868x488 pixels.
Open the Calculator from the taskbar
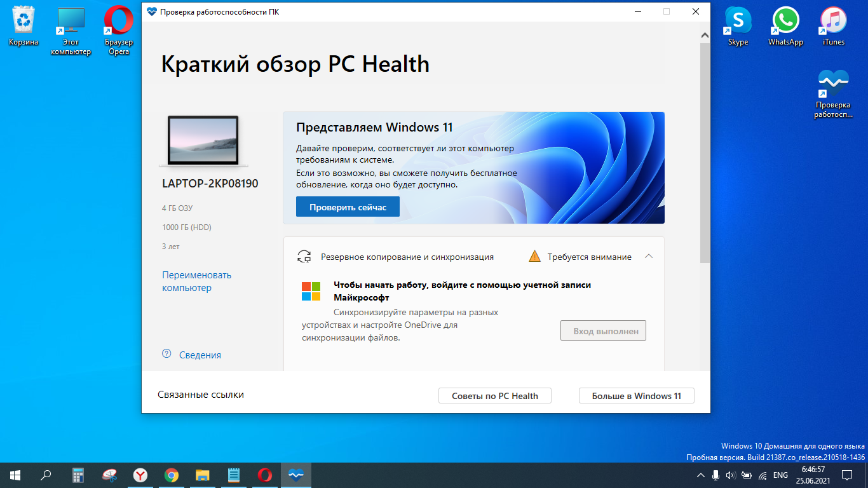pos(78,475)
